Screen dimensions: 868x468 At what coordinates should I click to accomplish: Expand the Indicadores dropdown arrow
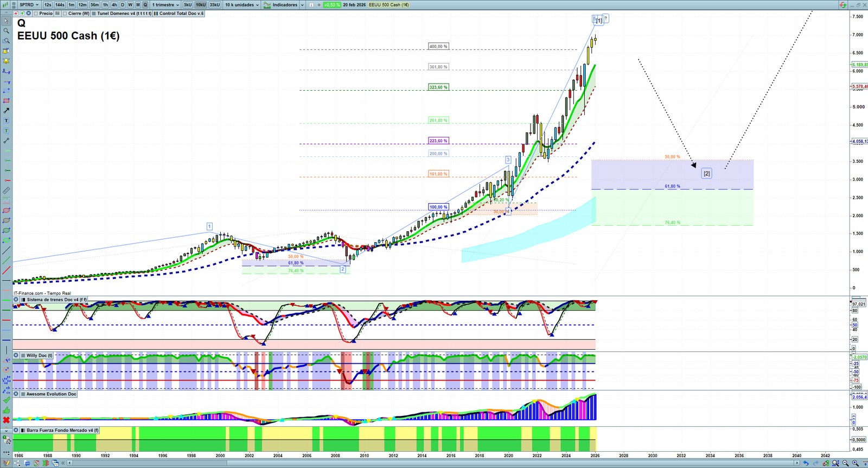tap(302, 5)
